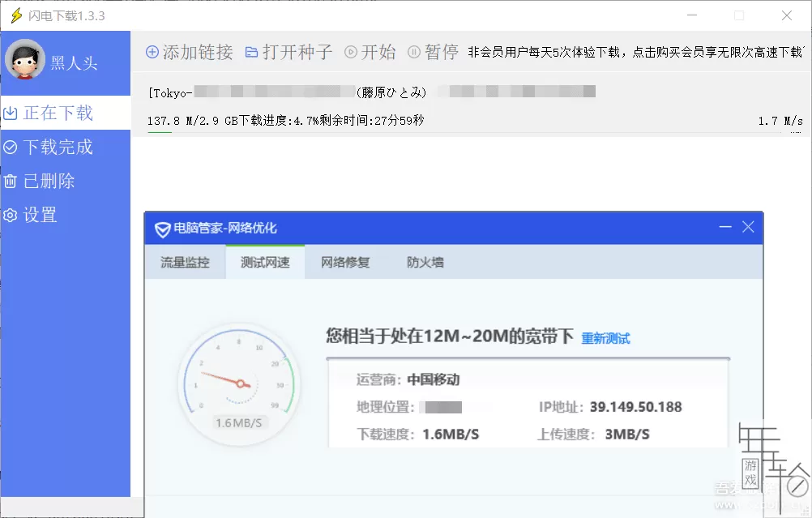This screenshot has width=812, height=518.
Task: Maximize the 闪电下载 main window
Action: point(740,15)
